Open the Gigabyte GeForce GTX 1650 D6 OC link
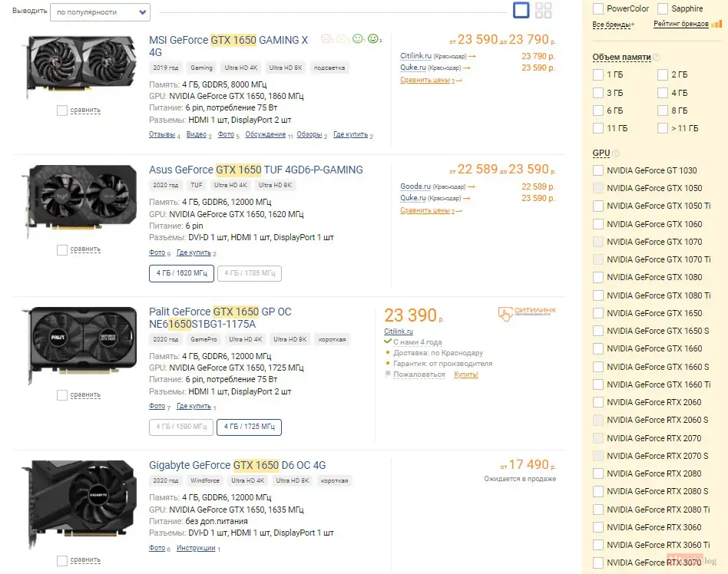 tap(237, 465)
